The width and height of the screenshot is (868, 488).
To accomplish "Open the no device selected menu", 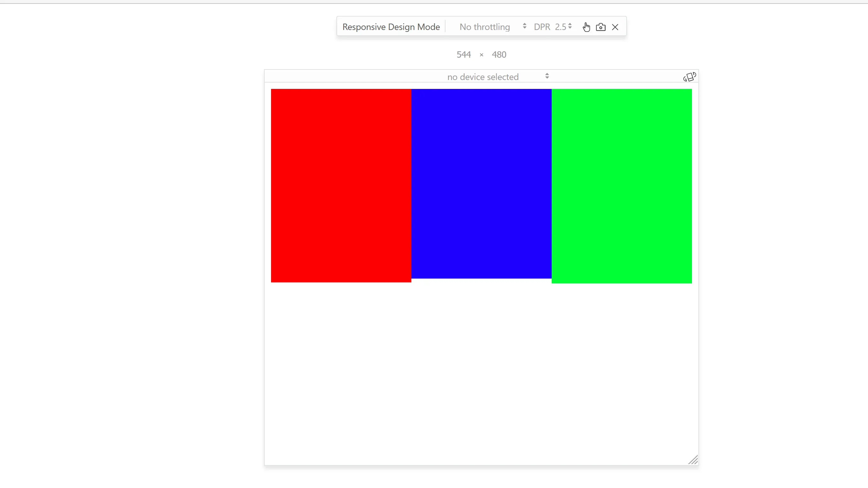I will [x=482, y=77].
